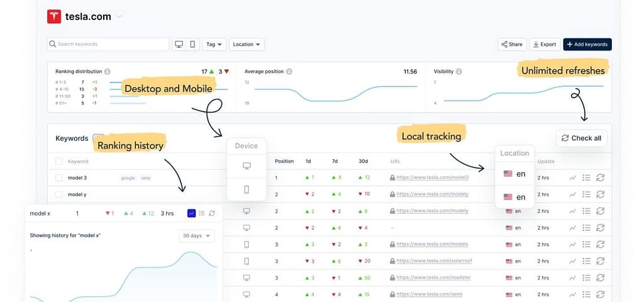
Task: Open the Location filter dropdown
Action: pos(247,45)
